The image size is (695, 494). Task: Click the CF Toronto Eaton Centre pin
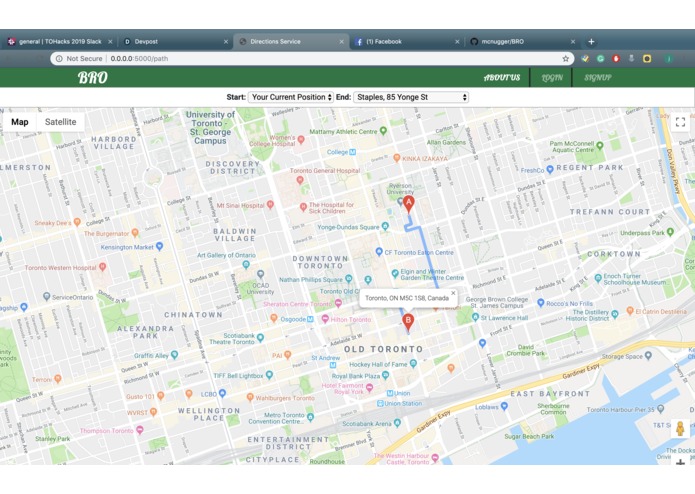(x=379, y=252)
